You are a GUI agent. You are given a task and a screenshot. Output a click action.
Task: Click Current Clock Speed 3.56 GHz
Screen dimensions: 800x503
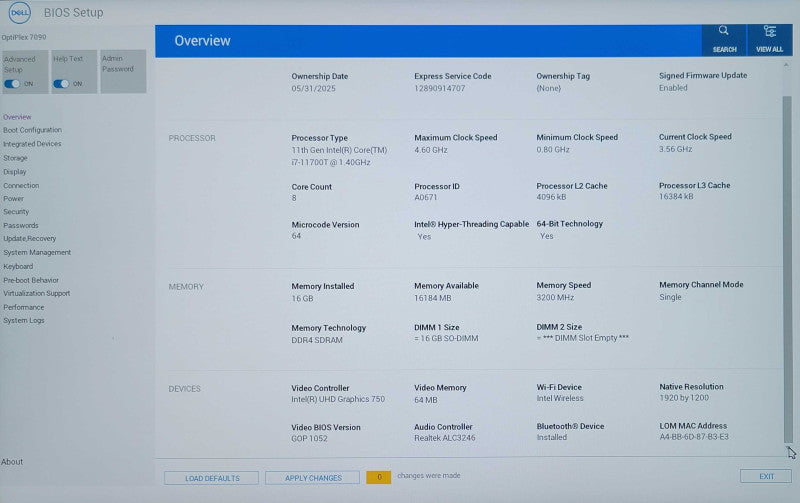[x=675, y=149]
